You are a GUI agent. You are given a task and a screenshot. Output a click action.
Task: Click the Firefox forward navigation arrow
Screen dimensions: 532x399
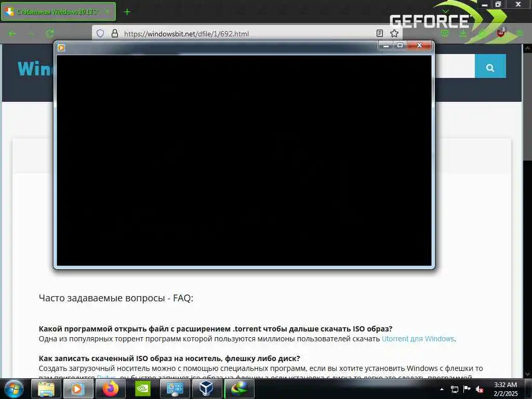[31, 33]
